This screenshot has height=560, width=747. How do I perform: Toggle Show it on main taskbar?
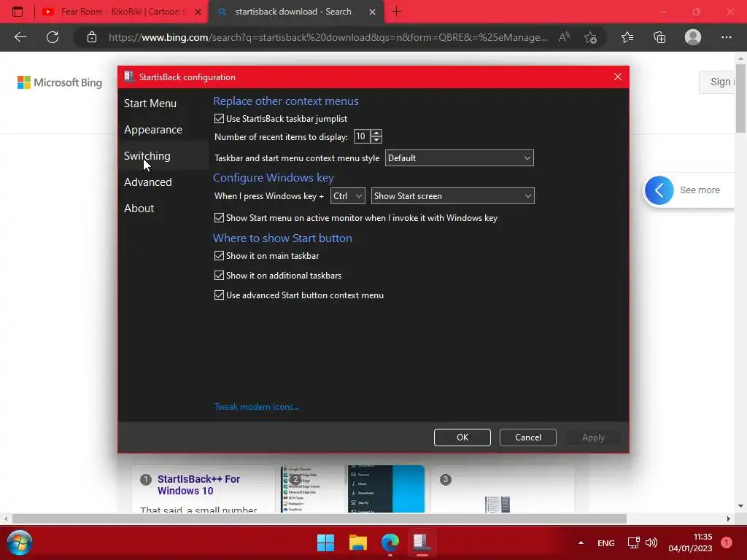pyautogui.click(x=219, y=256)
